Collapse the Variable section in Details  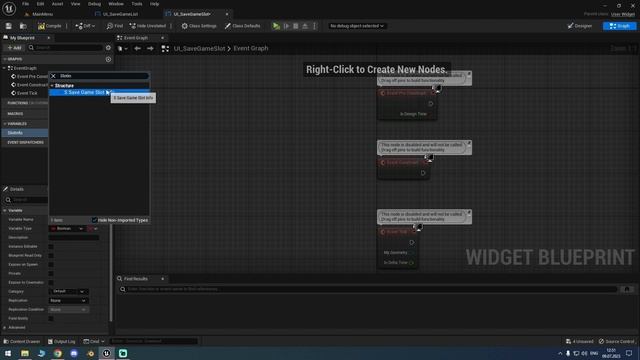point(4,211)
